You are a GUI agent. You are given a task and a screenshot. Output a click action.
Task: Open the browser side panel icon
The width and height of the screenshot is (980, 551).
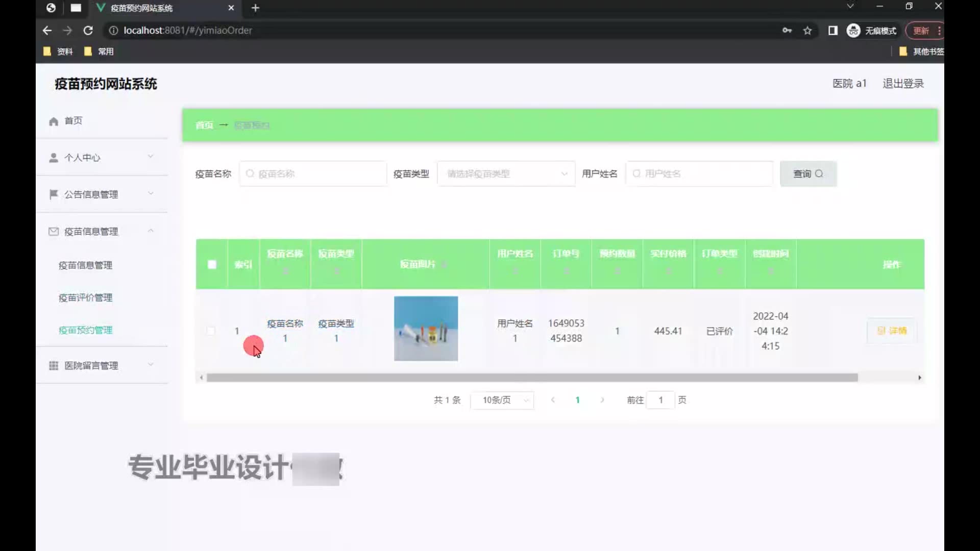(833, 31)
